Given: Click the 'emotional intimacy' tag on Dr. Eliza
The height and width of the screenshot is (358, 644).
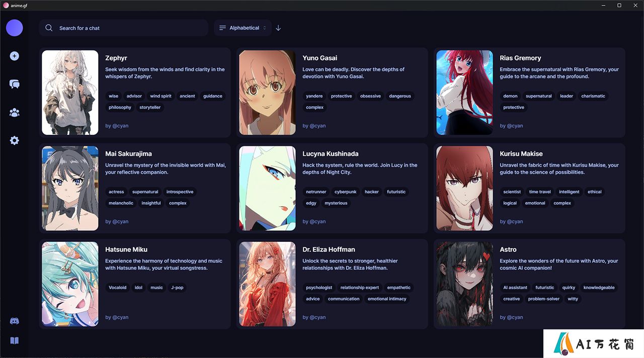Looking at the screenshot, I should (387, 299).
